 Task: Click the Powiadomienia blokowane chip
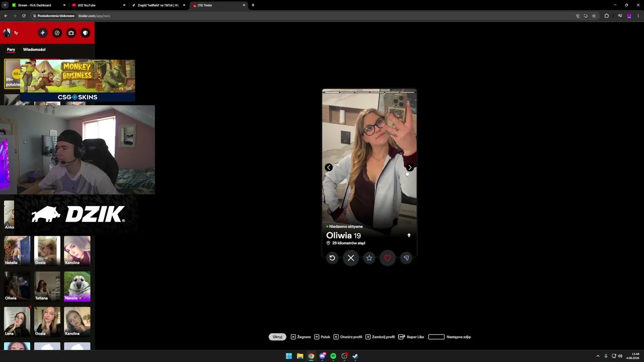(54, 16)
